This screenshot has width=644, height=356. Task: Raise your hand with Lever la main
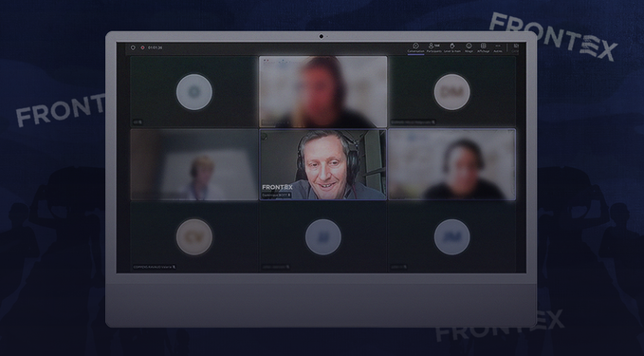tap(452, 47)
